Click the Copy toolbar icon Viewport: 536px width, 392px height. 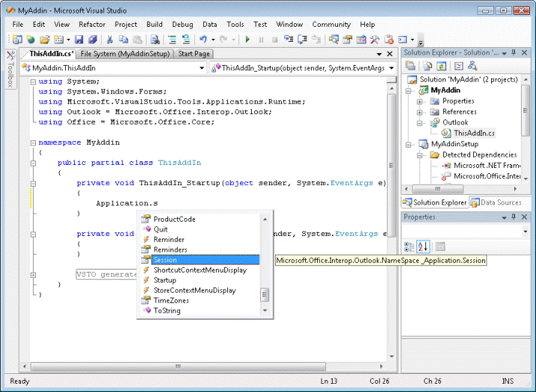[x=123, y=40]
